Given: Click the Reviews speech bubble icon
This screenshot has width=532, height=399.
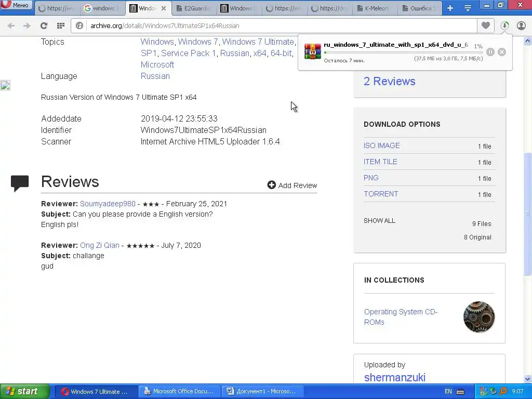Looking at the screenshot, I should 20,183.
